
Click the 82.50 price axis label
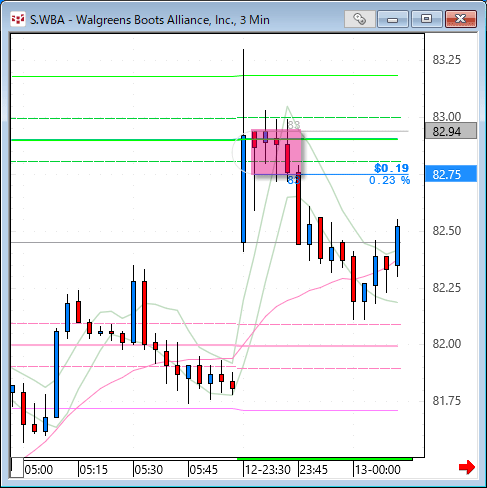447,231
